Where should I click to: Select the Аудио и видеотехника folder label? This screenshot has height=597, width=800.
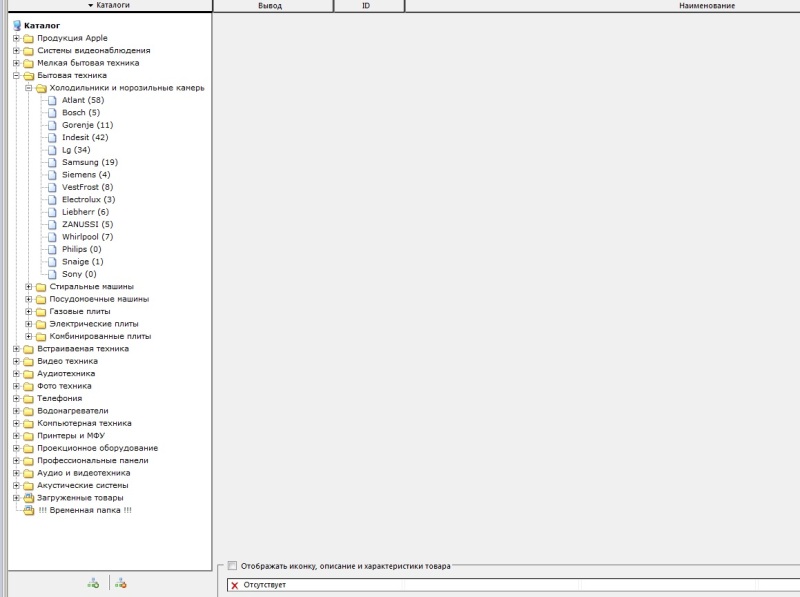[x=84, y=473]
